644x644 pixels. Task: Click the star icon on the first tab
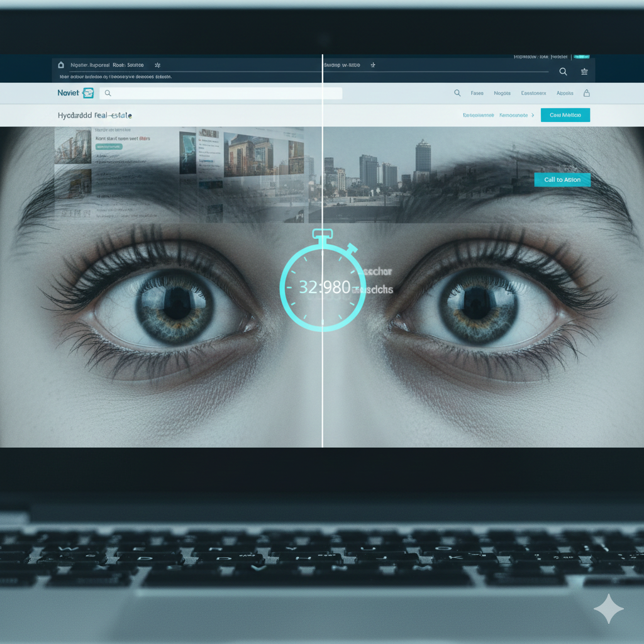click(157, 65)
